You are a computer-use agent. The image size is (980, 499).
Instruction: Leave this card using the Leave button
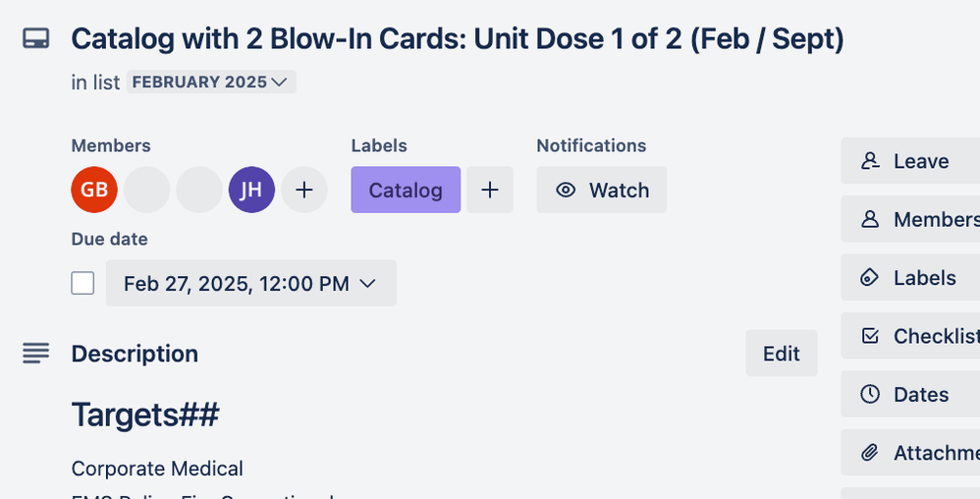pyautogui.click(x=910, y=161)
